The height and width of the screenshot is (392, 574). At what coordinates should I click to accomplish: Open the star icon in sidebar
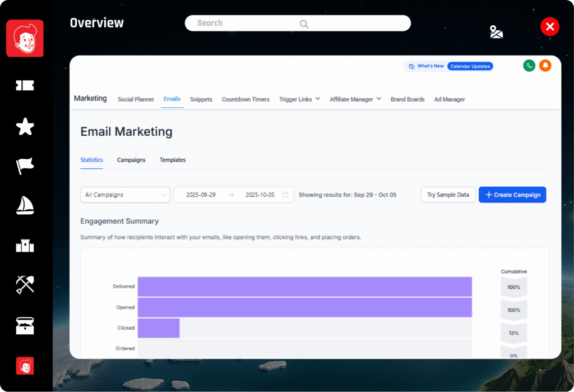point(25,126)
